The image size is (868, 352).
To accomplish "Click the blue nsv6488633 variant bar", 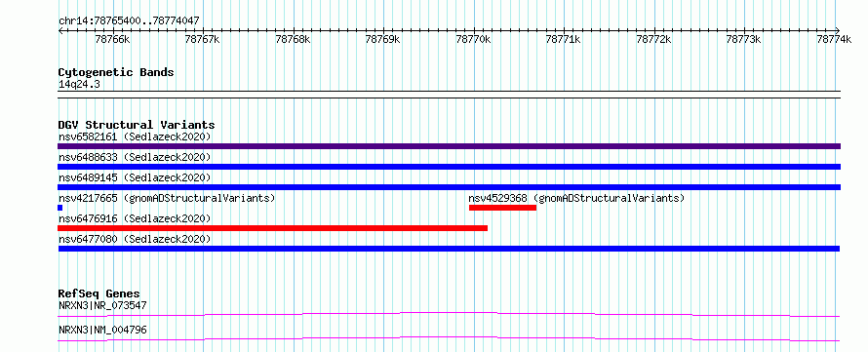I will (x=449, y=167).
